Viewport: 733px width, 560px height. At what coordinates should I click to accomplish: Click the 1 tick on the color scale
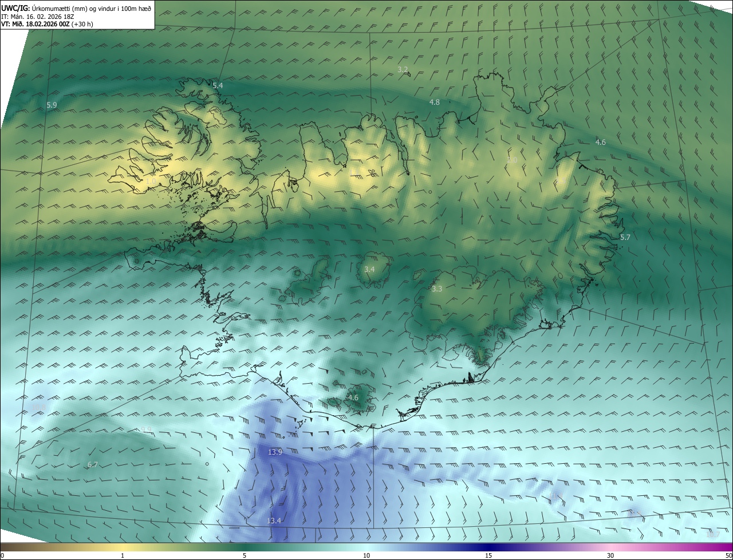tap(123, 556)
